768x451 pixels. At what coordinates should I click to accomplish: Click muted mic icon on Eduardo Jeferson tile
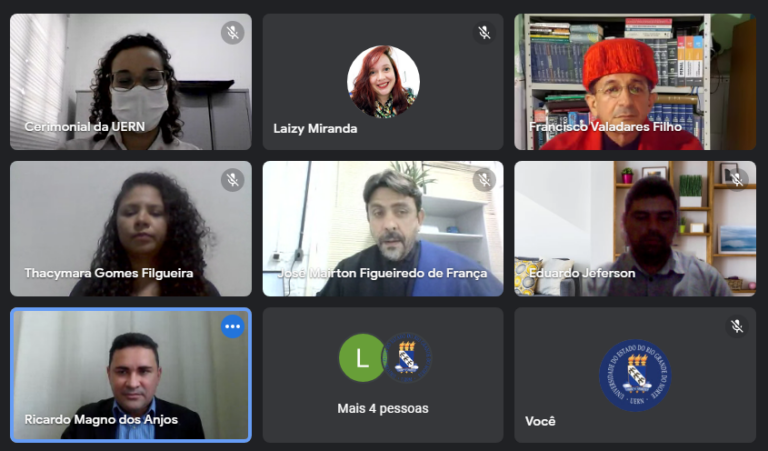point(737,180)
